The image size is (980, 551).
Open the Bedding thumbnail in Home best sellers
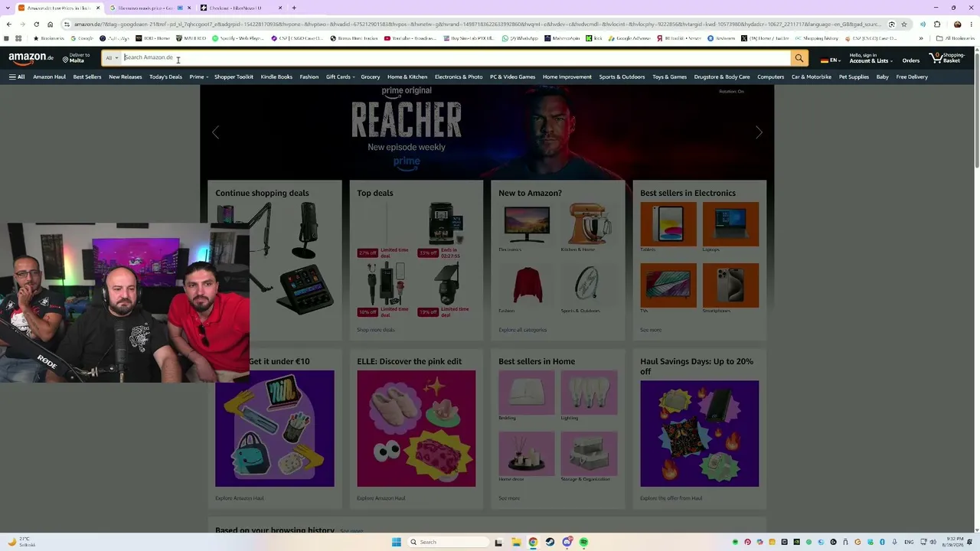click(527, 393)
